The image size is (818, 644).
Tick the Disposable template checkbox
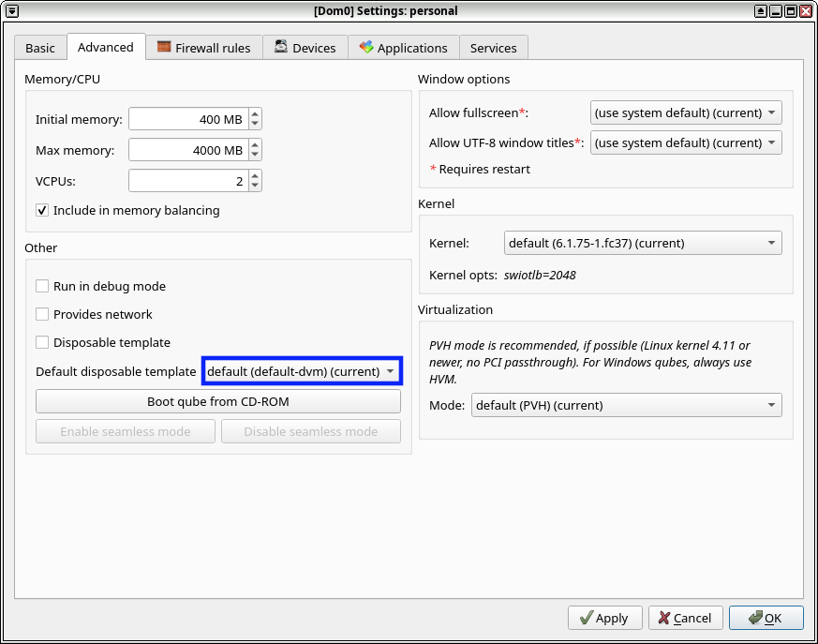tap(42, 342)
